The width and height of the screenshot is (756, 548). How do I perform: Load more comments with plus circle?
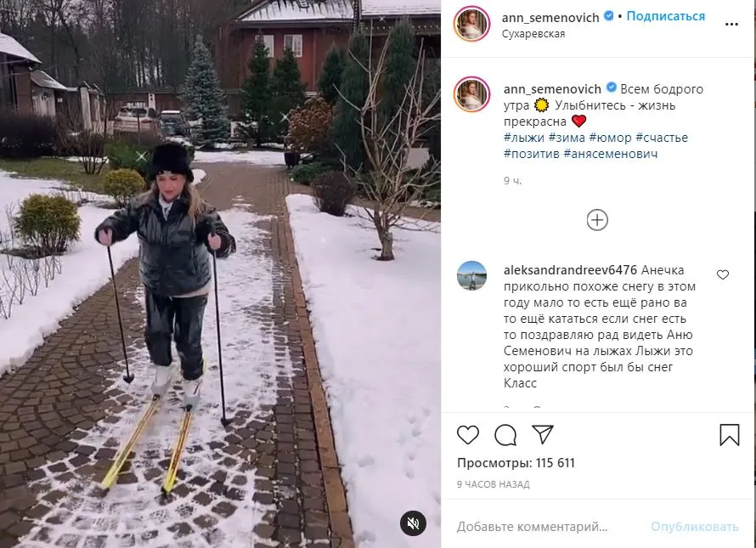coord(597,220)
